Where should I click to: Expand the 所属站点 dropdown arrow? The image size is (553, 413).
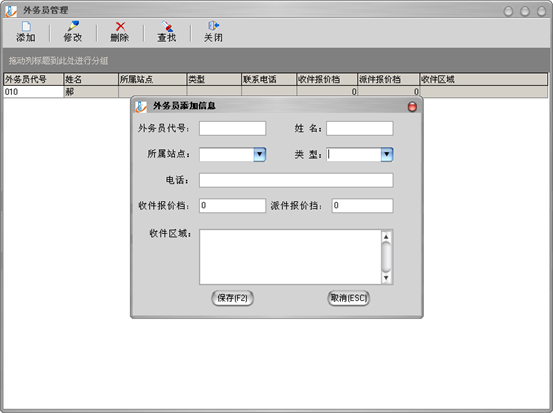(260, 154)
